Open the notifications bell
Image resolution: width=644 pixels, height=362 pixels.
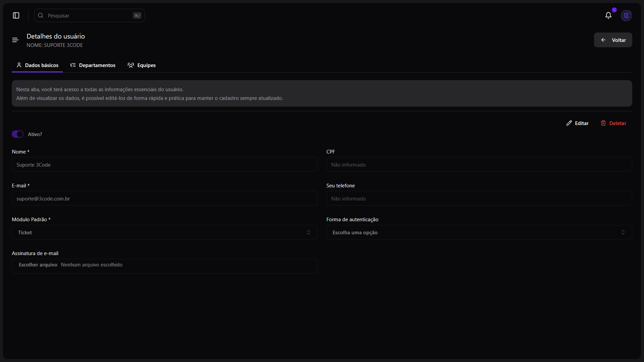pyautogui.click(x=608, y=15)
